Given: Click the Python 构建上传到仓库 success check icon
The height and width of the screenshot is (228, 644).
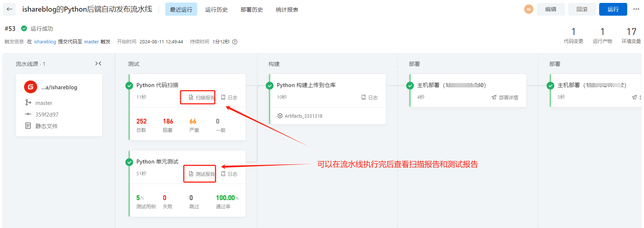Looking at the screenshot, I should 269,86.
